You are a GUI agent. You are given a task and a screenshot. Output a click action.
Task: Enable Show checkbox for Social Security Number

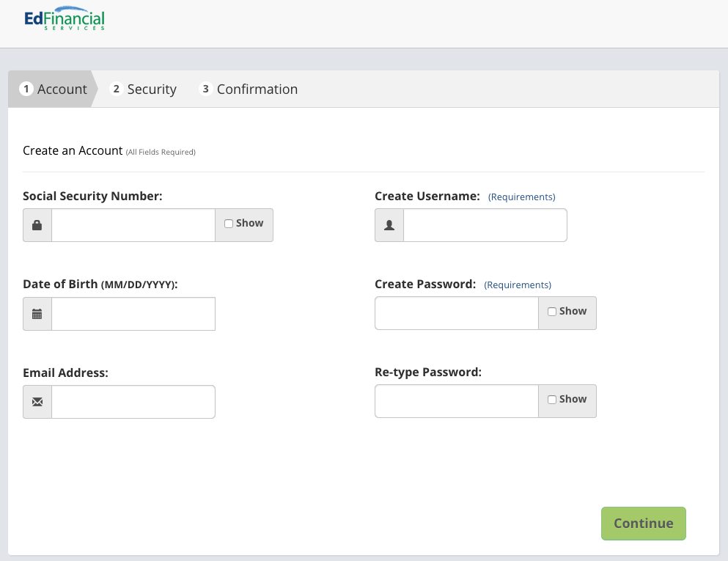tap(229, 224)
